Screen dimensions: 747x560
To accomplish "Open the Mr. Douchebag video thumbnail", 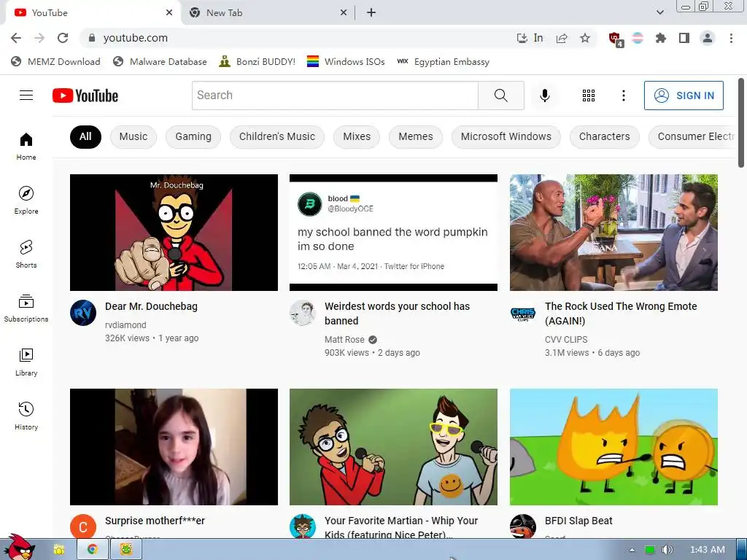I will click(174, 233).
